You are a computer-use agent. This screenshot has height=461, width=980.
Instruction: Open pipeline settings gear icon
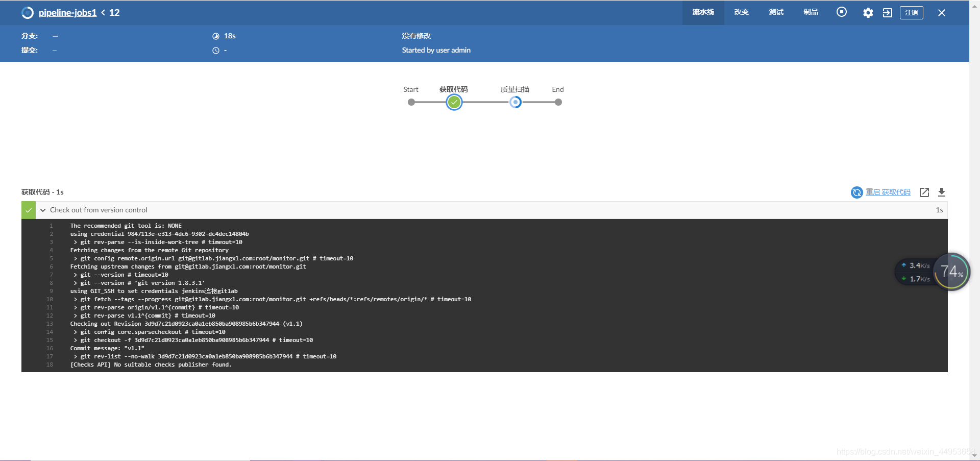tap(868, 13)
